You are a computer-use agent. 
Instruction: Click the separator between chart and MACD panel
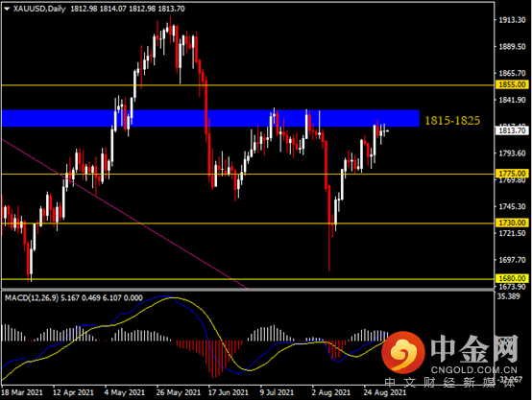(x=248, y=291)
